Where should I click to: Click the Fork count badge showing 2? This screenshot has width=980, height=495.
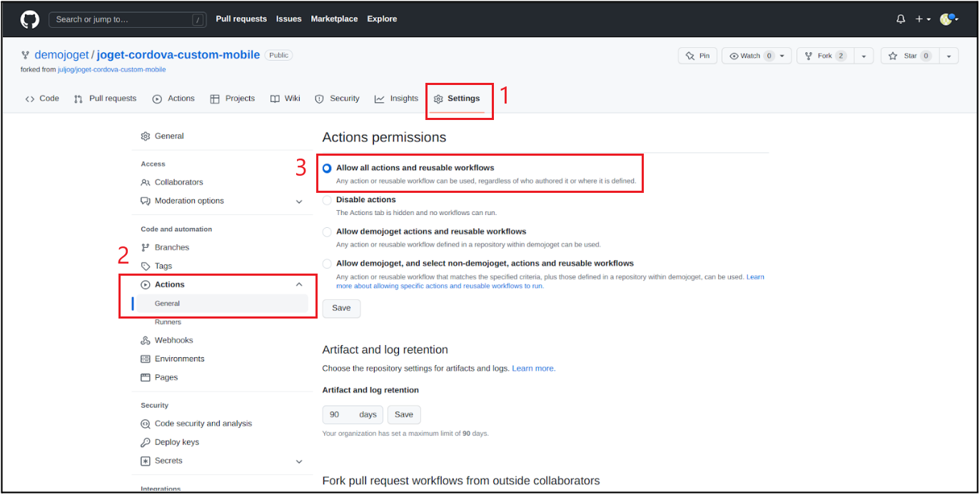pos(842,56)
